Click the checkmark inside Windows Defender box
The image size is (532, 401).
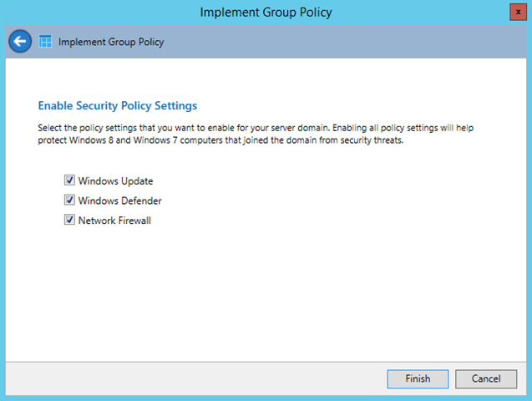69,200
